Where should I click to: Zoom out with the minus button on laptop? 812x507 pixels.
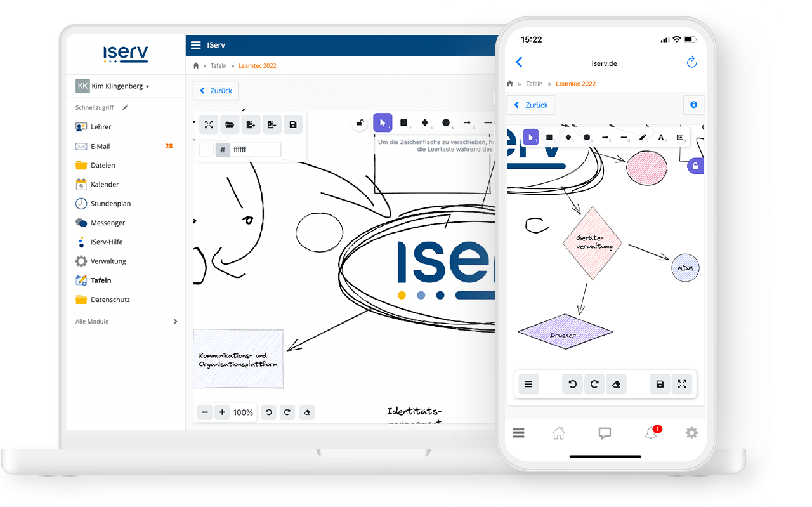[x=205, y=412]
